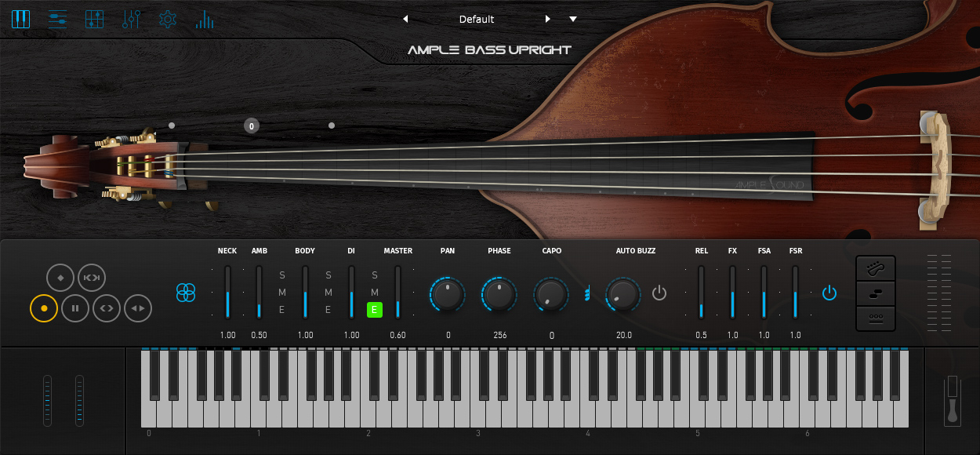The height and width of the screenshot is (455, 980).
Task: Click the pause round button
Action: click(x=75, y=308)
